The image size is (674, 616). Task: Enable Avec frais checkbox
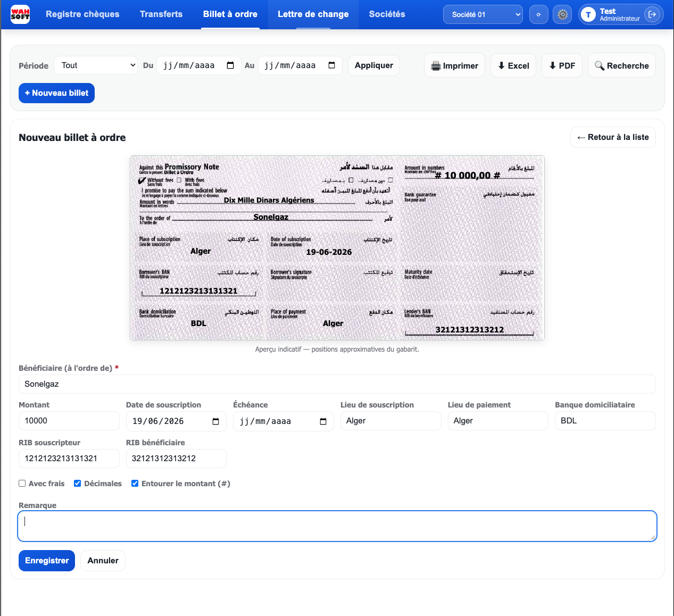(22, 484)
